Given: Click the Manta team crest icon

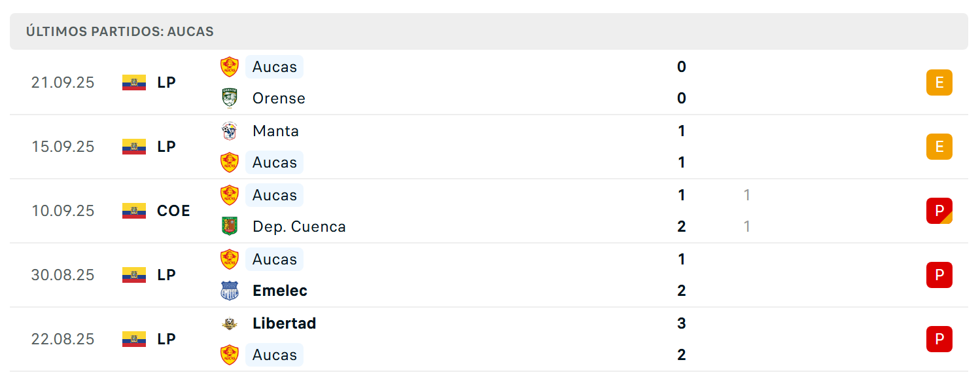Looking at the screenshot, I should pyautogui.click(x=230, y=131).
